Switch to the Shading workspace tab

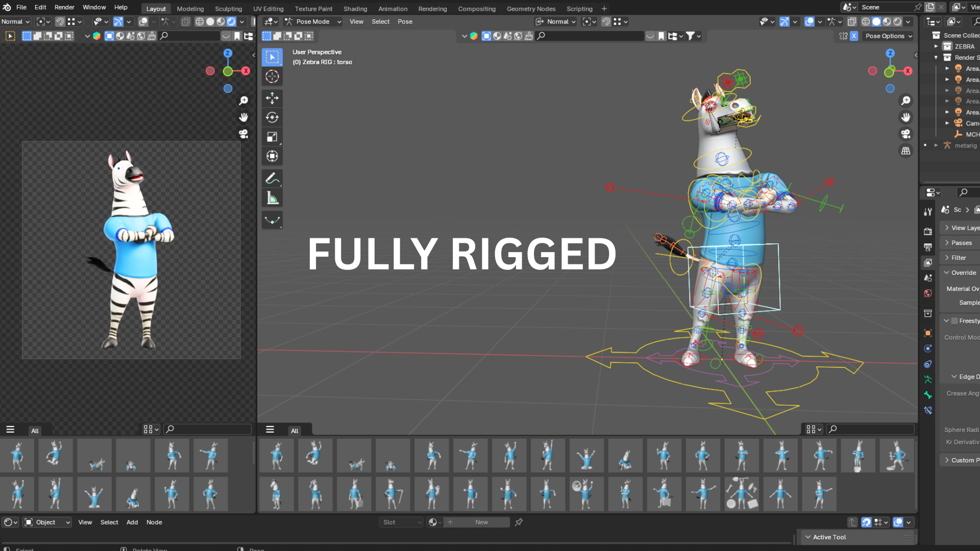click(x=355, y=9)
